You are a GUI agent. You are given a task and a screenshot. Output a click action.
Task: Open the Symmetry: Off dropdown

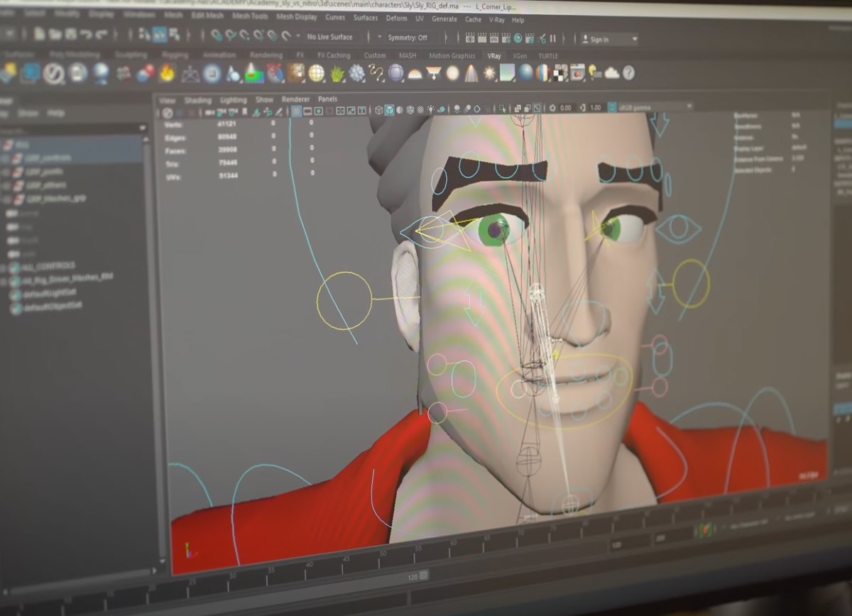[x=407, y=38]
